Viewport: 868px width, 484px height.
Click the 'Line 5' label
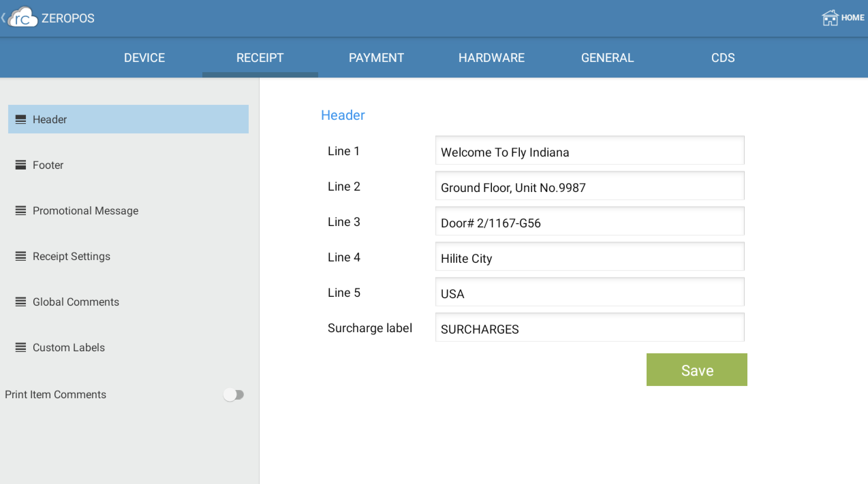coord(344,293)
